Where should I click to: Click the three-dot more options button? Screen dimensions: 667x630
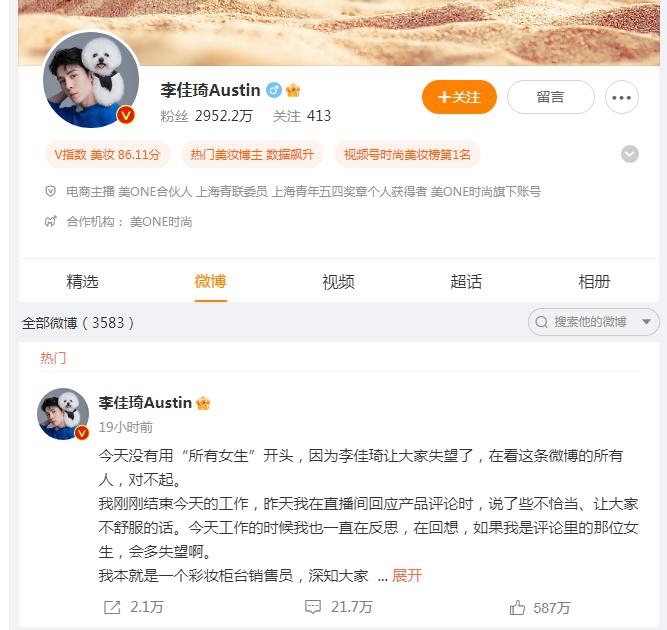point(621,97)
